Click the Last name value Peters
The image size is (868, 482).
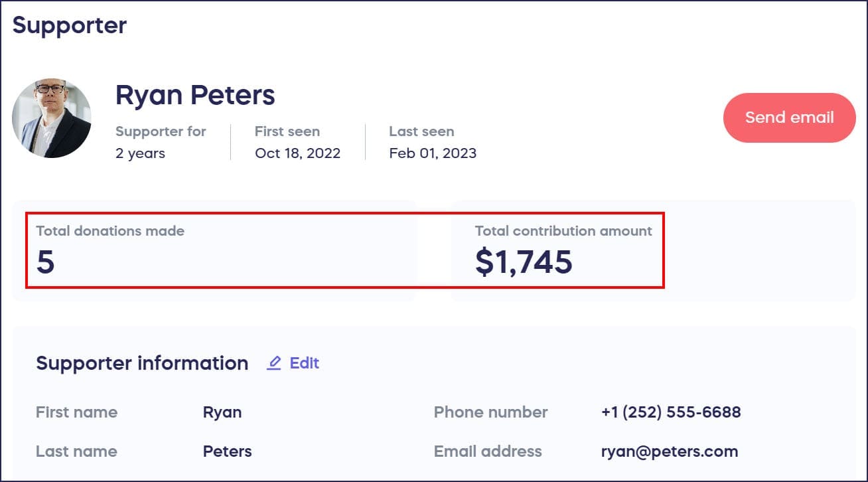[227, 451]
